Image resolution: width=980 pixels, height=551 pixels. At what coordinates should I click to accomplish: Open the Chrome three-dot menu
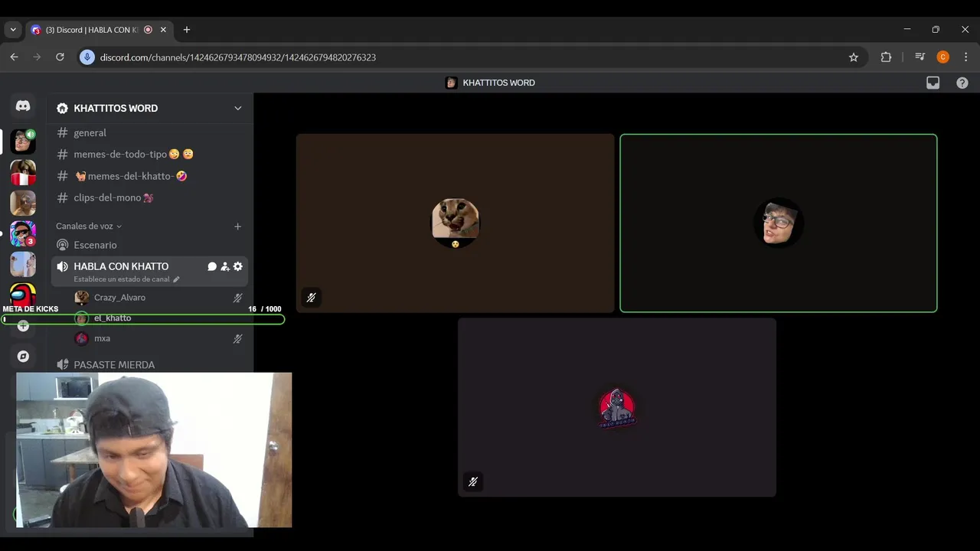[965, 57]
